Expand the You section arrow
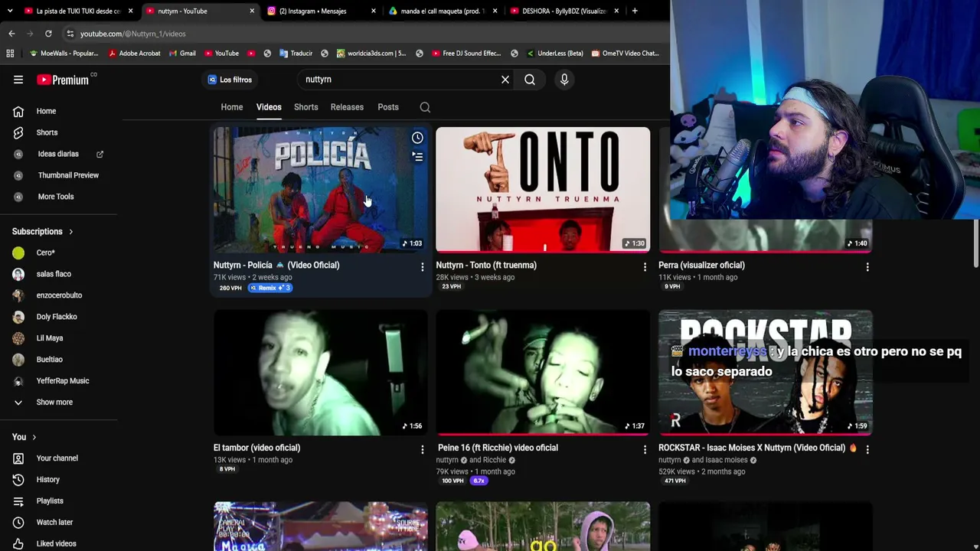 (34, 437)
